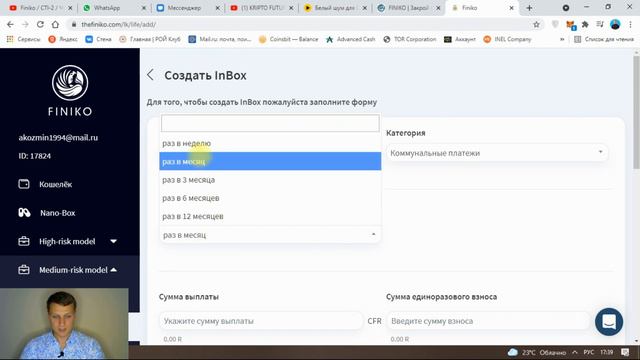640x360 pixels.
Task: Select the раз в неделю option
Action: click(270, 143)
